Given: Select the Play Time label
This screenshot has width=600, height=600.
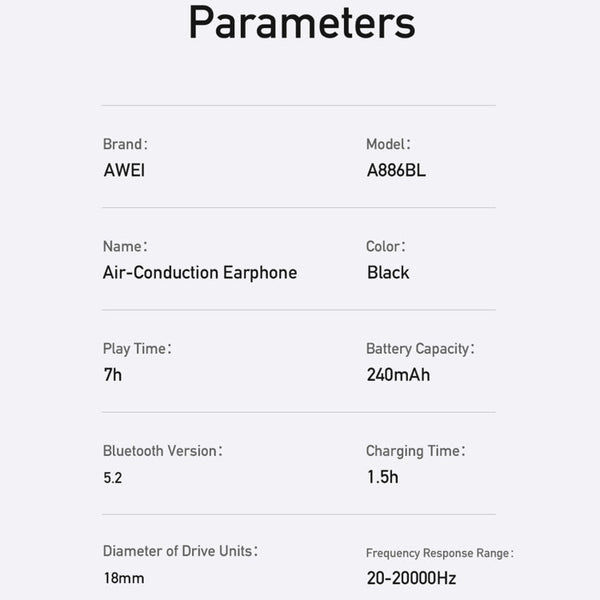Looking at the screenshot, I should pos(137,349).
